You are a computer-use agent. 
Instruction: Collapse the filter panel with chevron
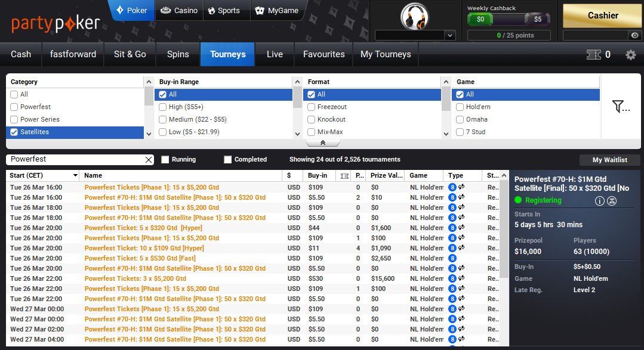(x=322, y=143)
